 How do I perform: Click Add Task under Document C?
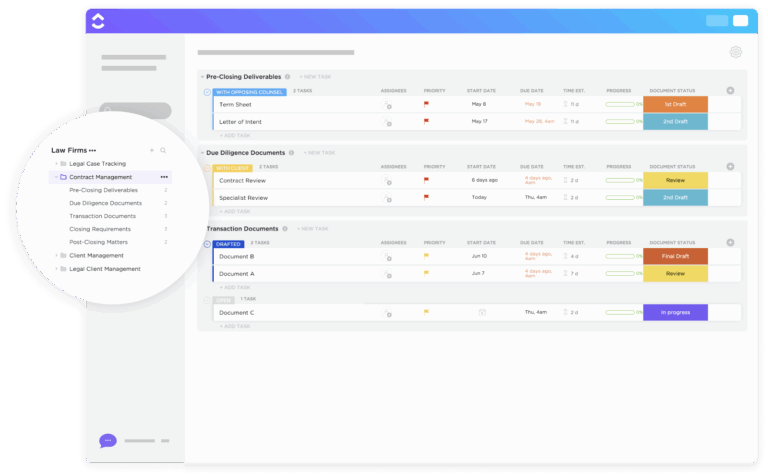click(x=236, y=326)
